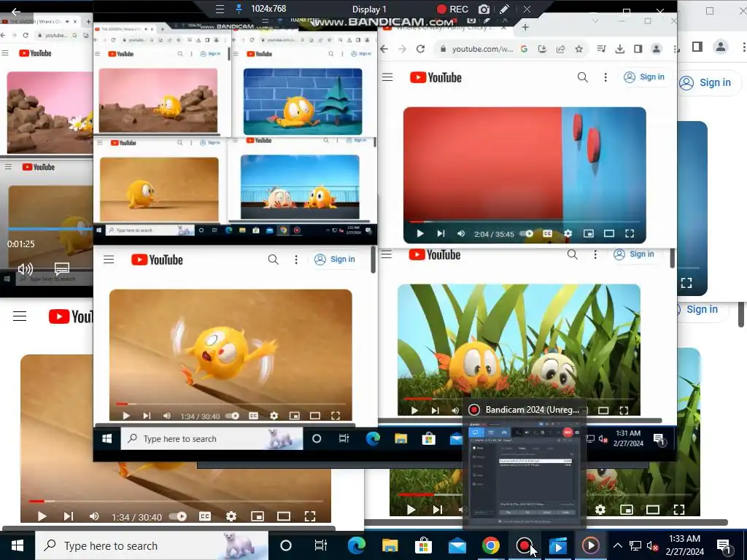Click YouTube logo above the 2:04 video

(436, 77)
